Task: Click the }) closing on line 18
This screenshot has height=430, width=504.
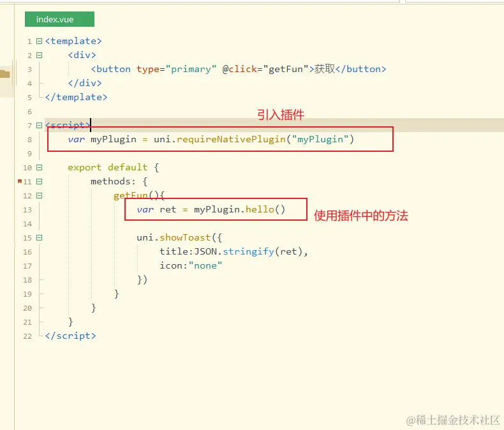Action: (x=142, y=279)
